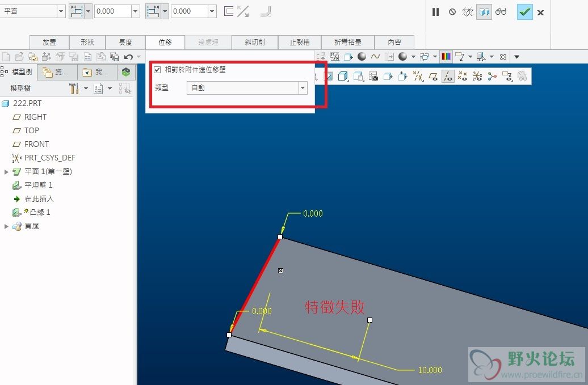Open second 0.000 value dropdown arrow

[212, 11]
